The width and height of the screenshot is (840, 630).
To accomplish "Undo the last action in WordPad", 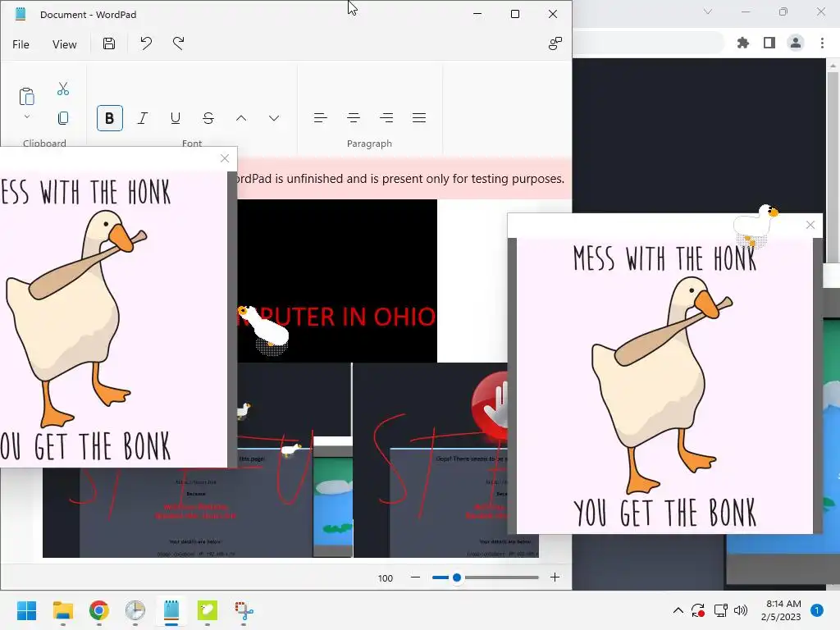I will tap(146, 43).
